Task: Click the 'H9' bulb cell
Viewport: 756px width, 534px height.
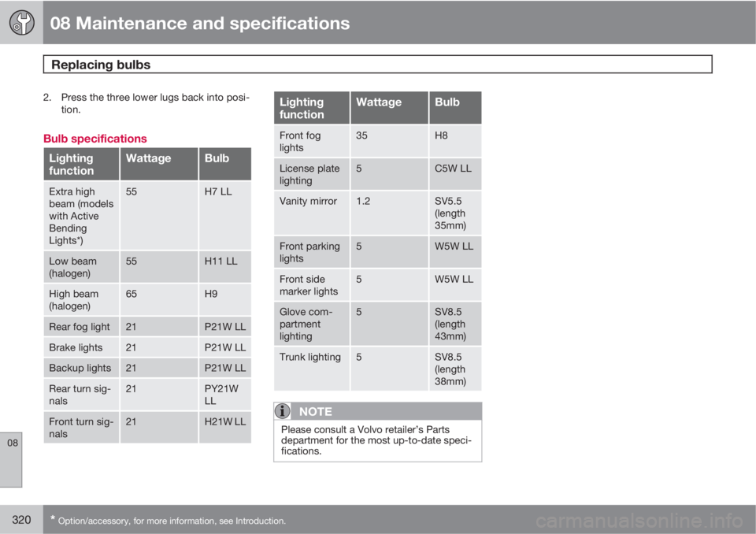Action: [x=224, y=299]
